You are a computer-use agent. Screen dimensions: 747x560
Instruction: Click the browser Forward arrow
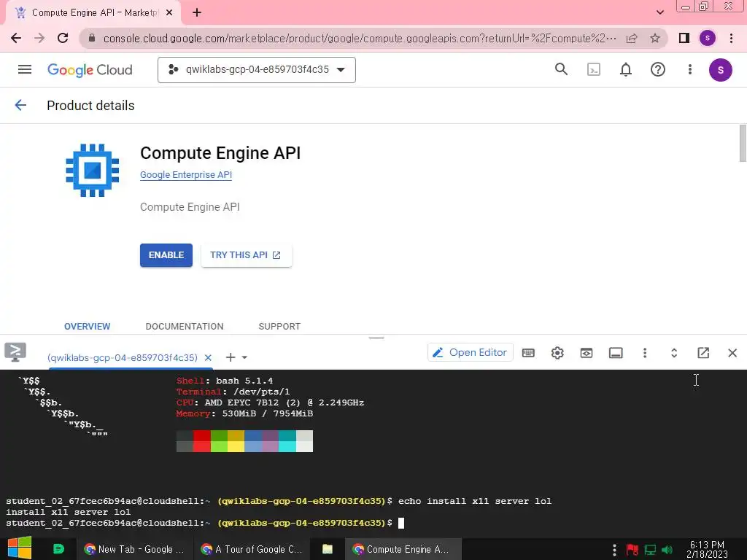pos(39,38)
